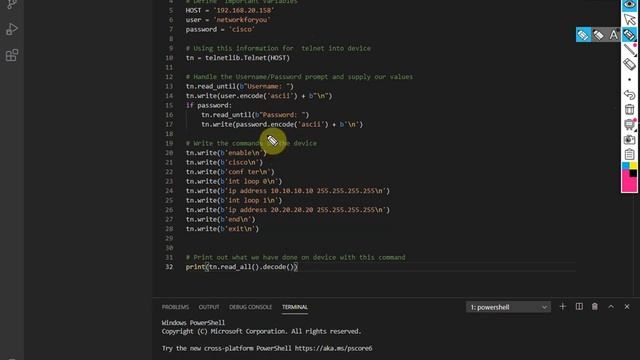
Task: Create a new terminal with plus icon
Action: pyautogui.click(x=562, y=307)
